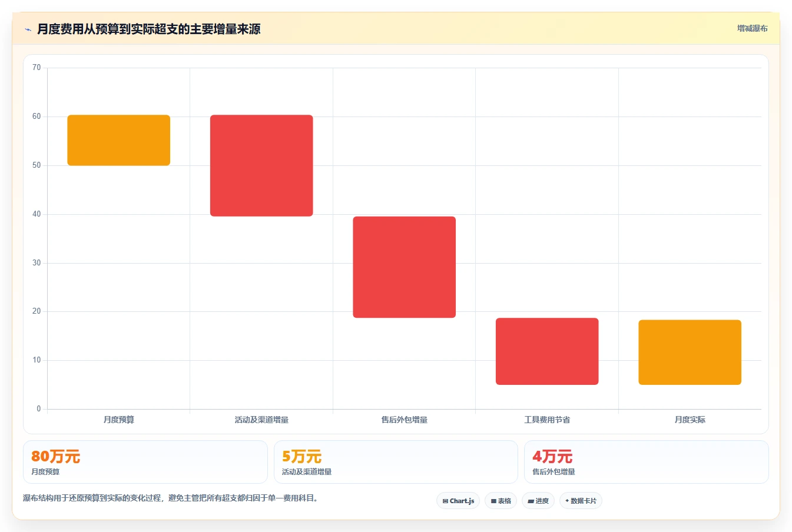Click the y-axis value 30
The height and width of the screenshot is (532, 792).
tap(37, 263)
